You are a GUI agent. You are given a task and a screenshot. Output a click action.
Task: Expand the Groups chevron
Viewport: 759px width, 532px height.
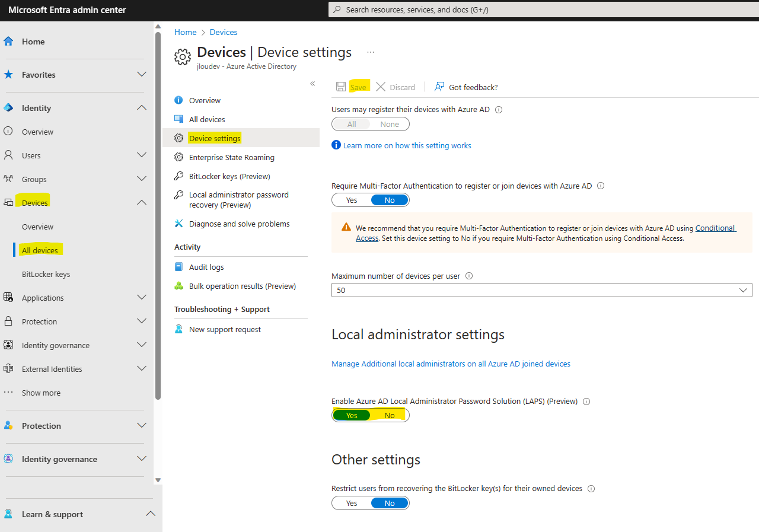pos(142,179)
